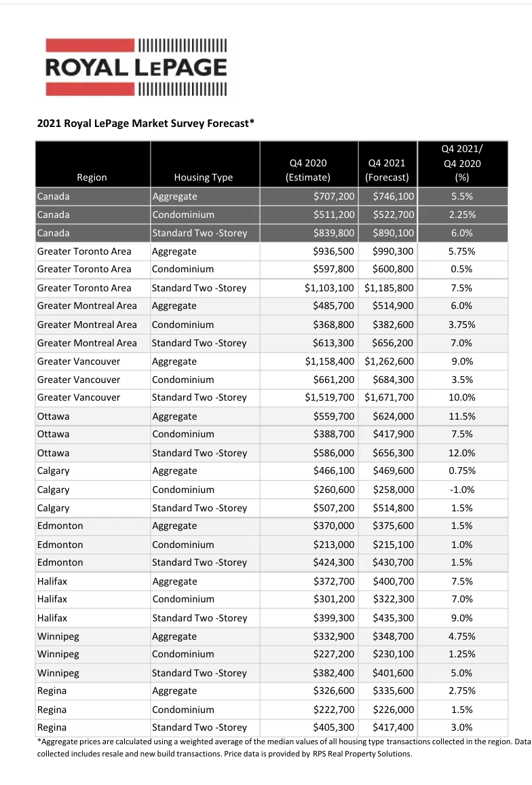Select the 2021 Royal LePage Market Survey title
The image size is (532, 785).
[x=146, y=123]
